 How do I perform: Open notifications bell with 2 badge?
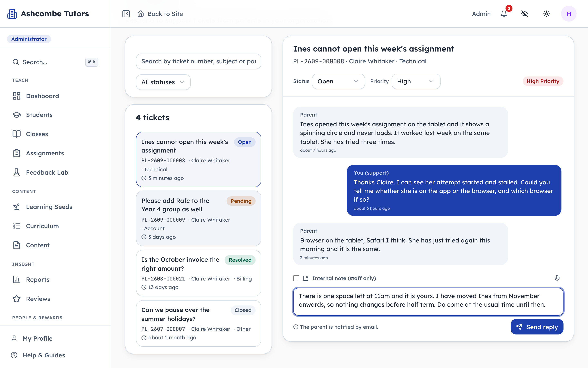coord(504,14)
